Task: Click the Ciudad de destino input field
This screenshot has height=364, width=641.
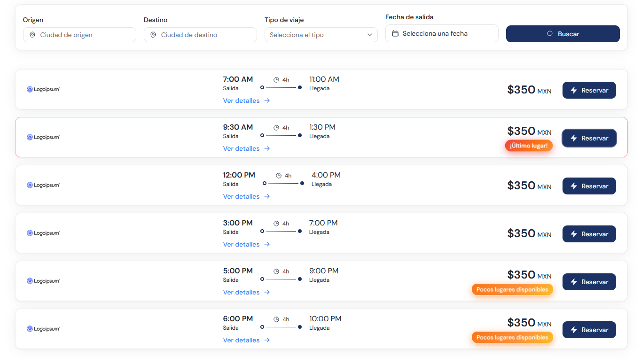Action: [200, 35]
